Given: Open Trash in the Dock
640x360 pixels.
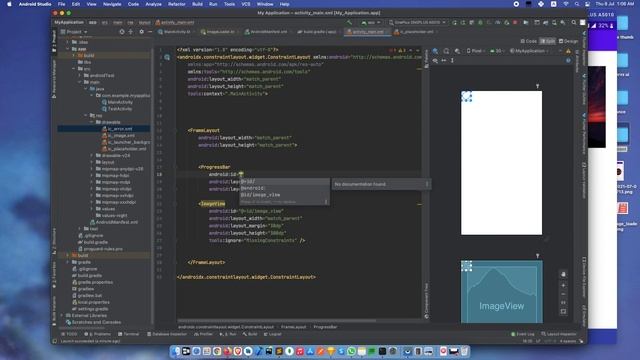Looking at the screenshot, I should [x=464, y=351].
